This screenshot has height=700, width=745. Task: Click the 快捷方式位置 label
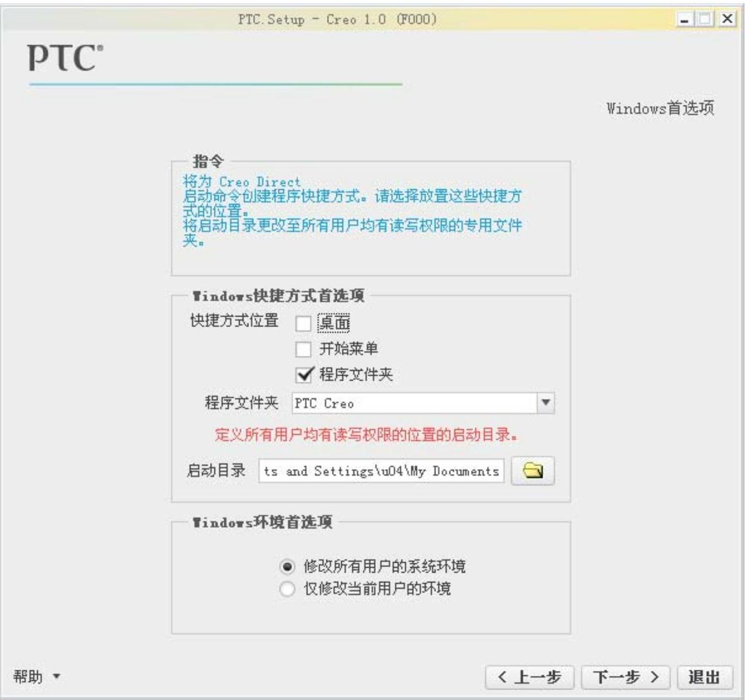pyautogui.click(x=234, y=320)
